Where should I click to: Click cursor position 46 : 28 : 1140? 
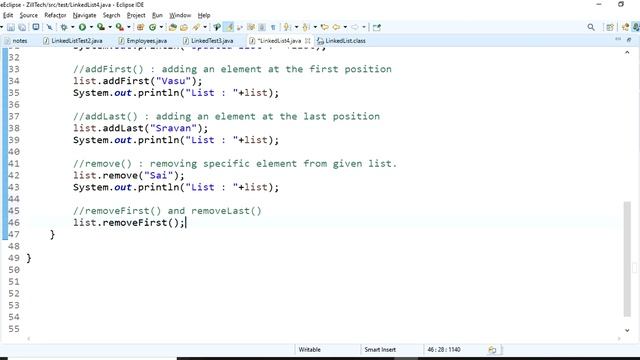point(444,350)
